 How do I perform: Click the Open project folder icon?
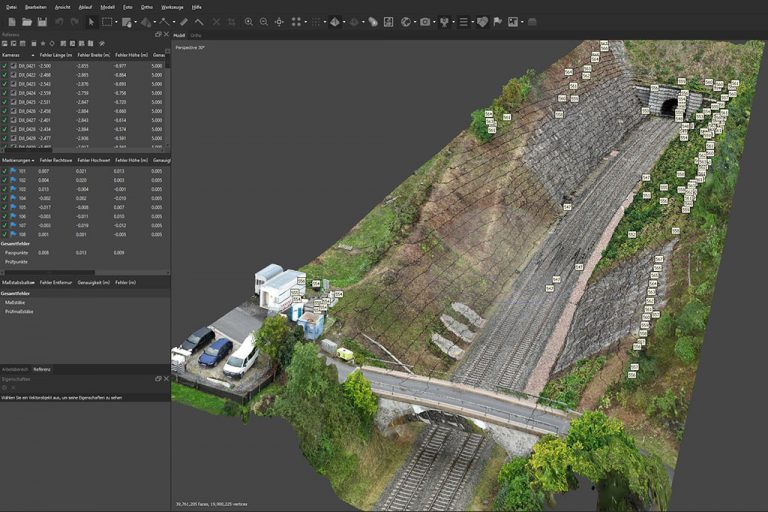pos(25,21)
